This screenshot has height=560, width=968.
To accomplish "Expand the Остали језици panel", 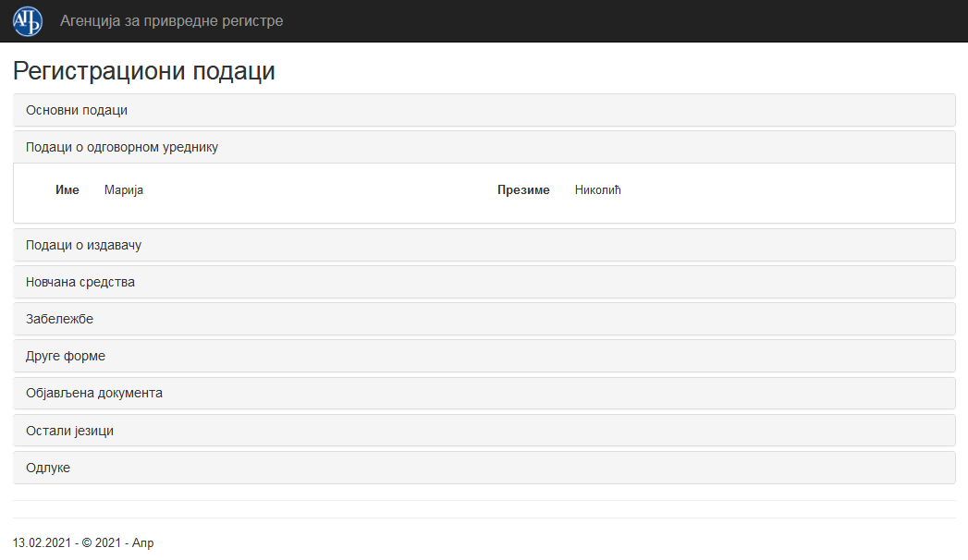I will coord(69,431).
